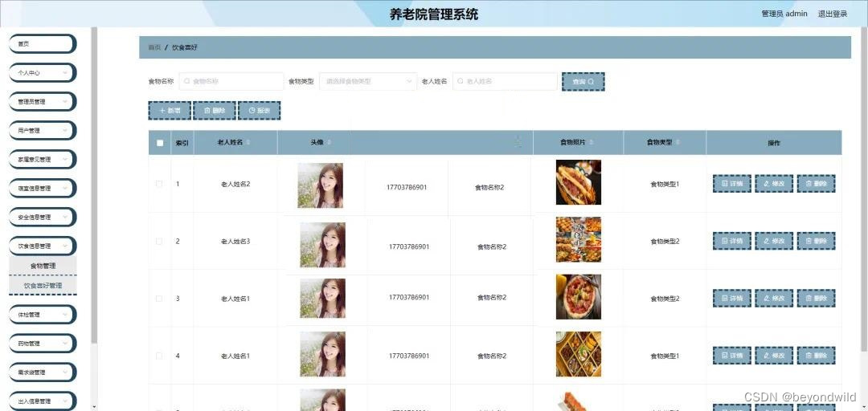Check the checkbox for row 2
This screenshot has width=868, height=411.
[x=159, y=241]
